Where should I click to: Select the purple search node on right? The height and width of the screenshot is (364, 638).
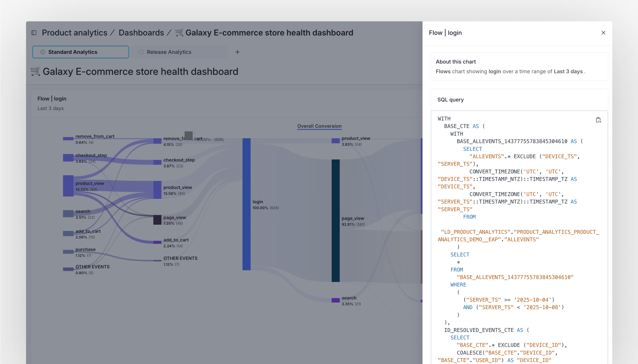[336, 300]
